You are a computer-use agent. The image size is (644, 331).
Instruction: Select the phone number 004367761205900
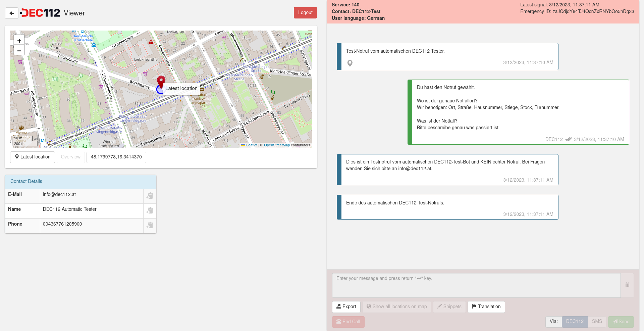coord(62,224)
